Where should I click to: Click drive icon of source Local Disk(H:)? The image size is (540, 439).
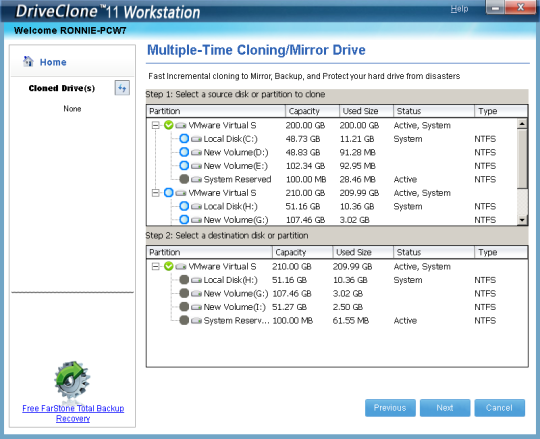coord(196,207)
